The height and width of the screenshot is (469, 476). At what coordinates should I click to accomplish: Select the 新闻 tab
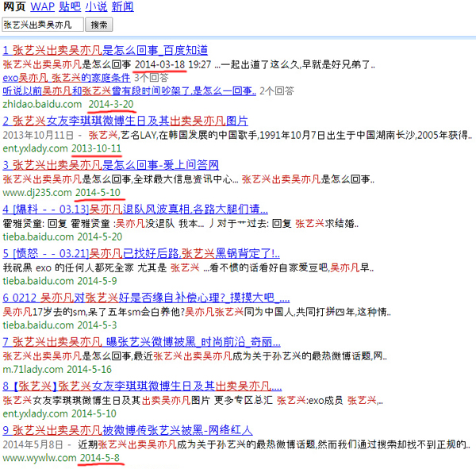122,7
